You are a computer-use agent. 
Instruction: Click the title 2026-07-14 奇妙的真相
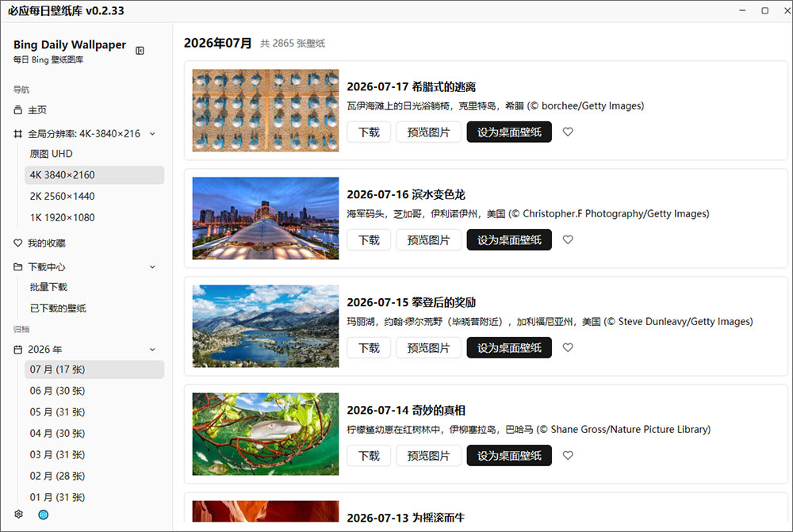pos(405,410)
